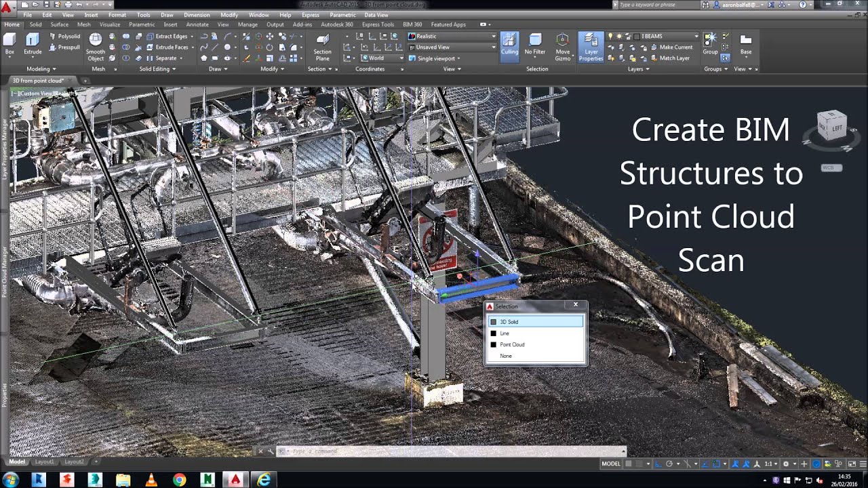Open the Express menu
The image size is (868, 488).
click(310, 15)
